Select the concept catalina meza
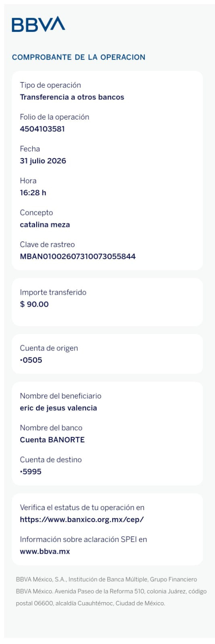Viewport: 215px width, 644px height. [45, 225]
